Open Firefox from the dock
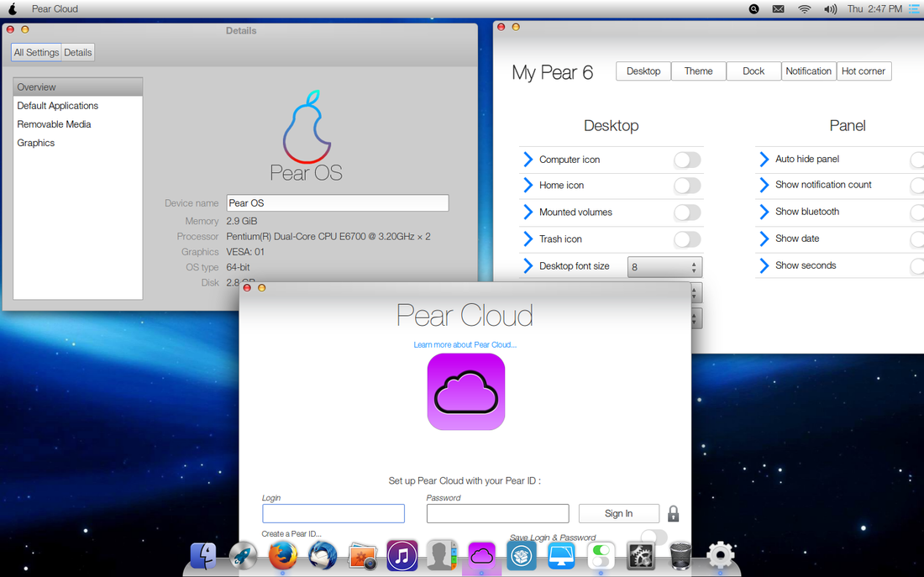Screen dimensions: 924x577 point(282,555)
